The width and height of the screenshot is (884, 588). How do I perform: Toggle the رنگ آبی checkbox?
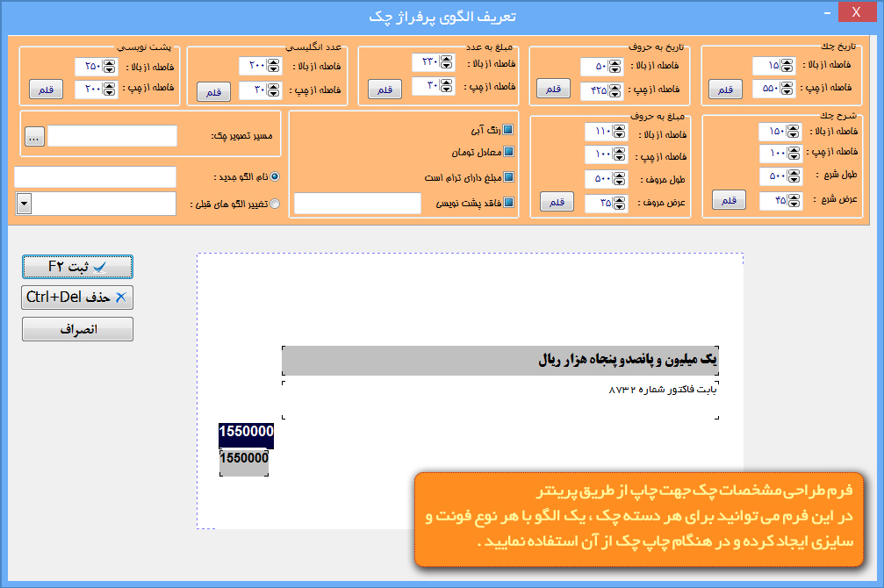coord(507,130)
